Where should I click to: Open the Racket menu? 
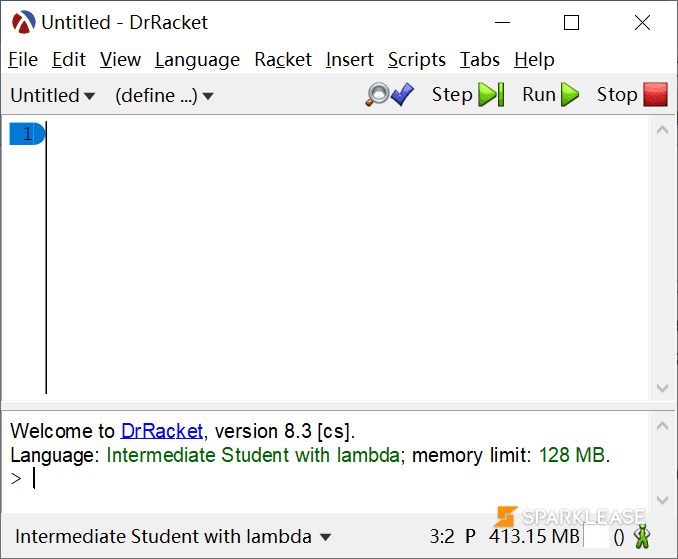coord(283,60)
